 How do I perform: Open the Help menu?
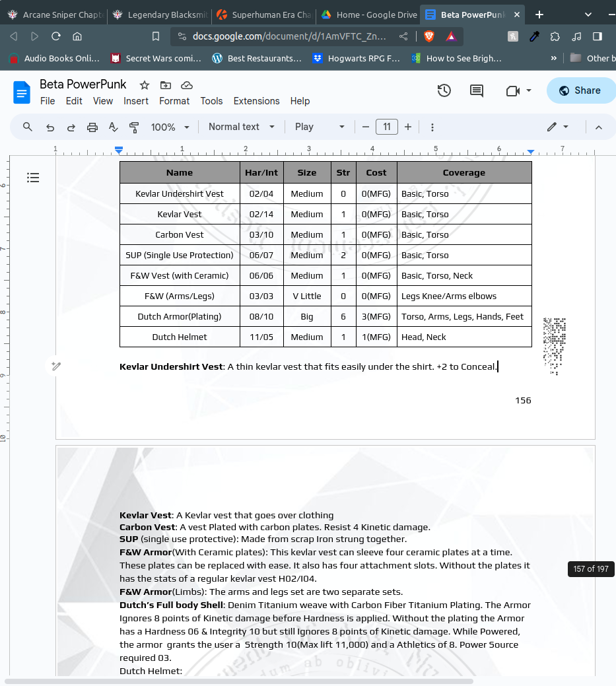pyautogui.click(x=300, y=101)
